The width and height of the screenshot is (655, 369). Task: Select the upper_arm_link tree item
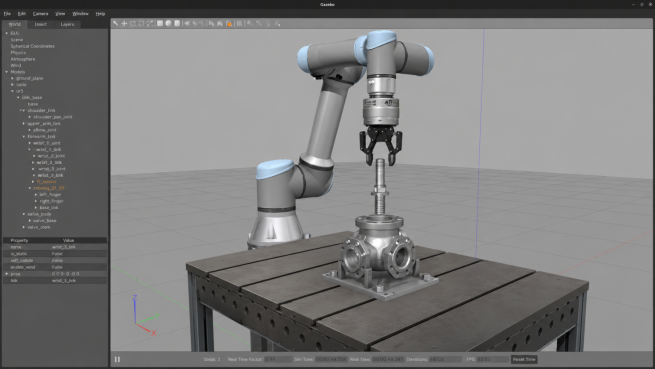point(44,123)
